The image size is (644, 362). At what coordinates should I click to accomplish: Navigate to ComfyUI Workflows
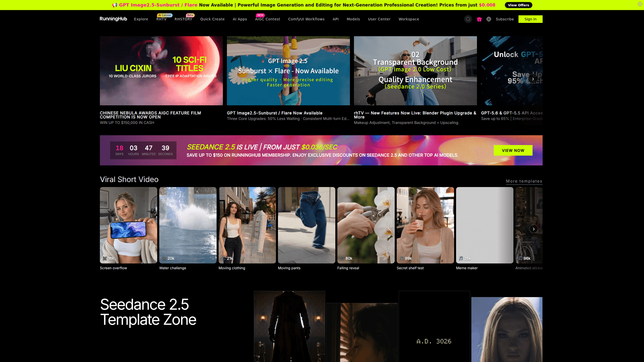tap(306, 19)
